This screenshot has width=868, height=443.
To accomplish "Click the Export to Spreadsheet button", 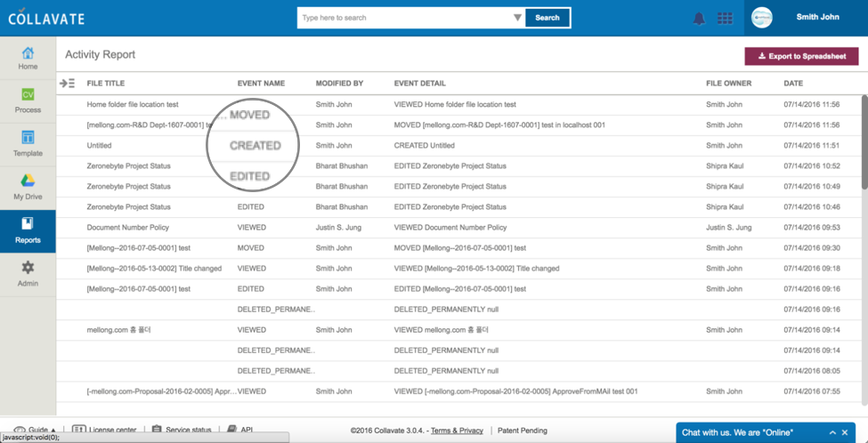I will pyautogui.click(x=801, y=56).
